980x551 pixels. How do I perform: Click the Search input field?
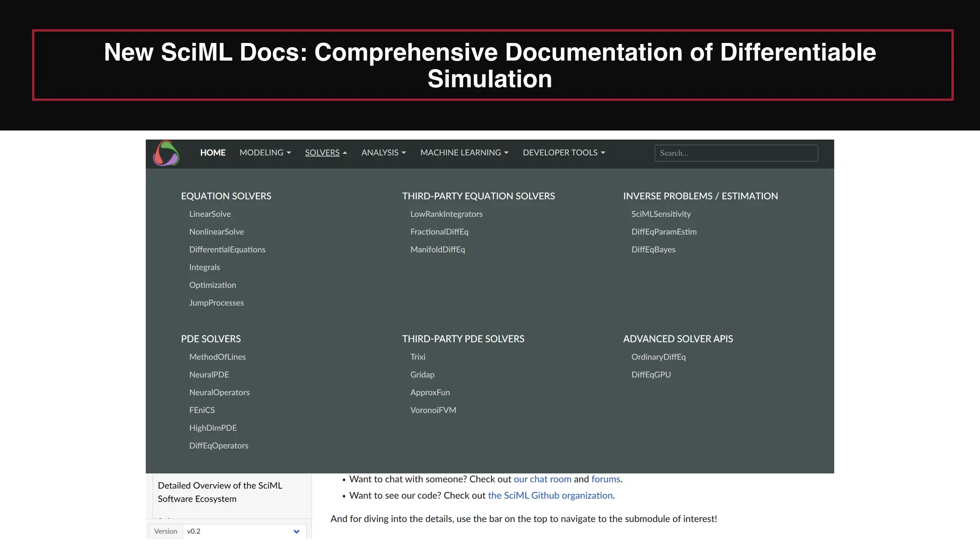tap(736, 153)
